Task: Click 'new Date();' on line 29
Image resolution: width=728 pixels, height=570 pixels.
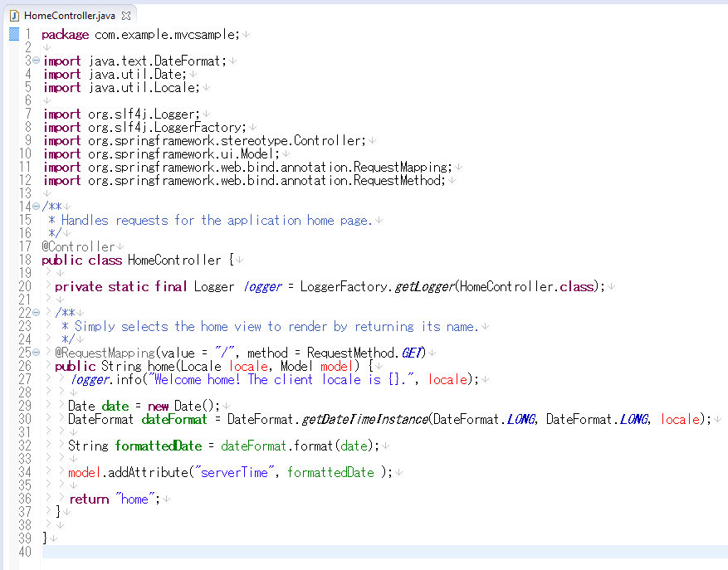Action: click(183, 407)
